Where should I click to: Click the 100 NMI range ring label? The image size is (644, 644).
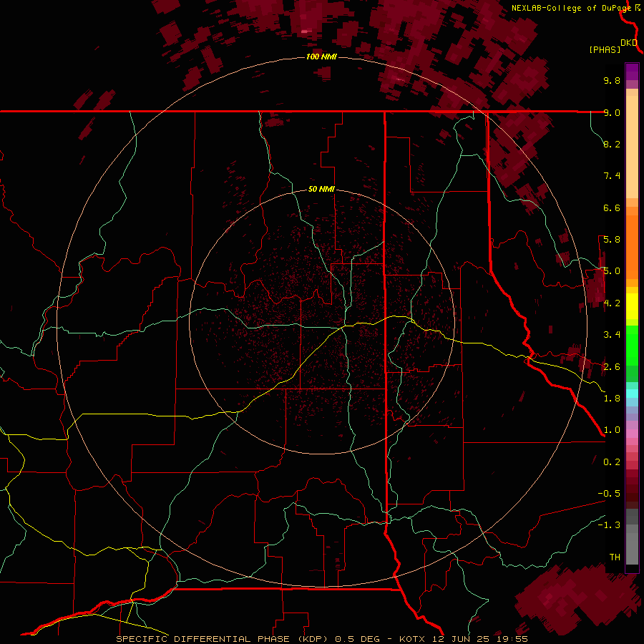tap(321, 57)
